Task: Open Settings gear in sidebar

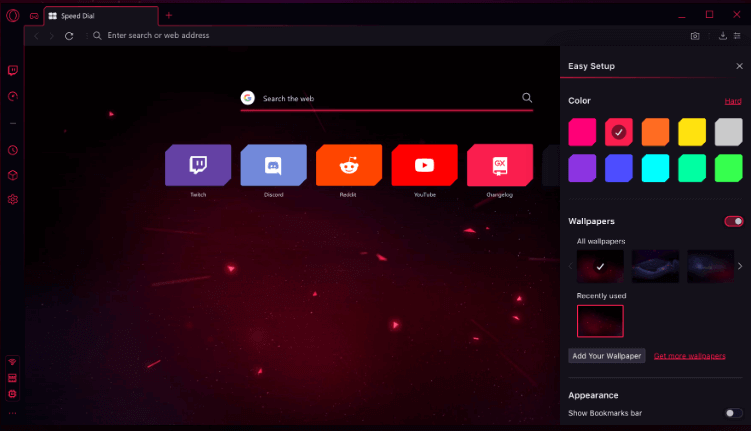Action: (13, 199)
